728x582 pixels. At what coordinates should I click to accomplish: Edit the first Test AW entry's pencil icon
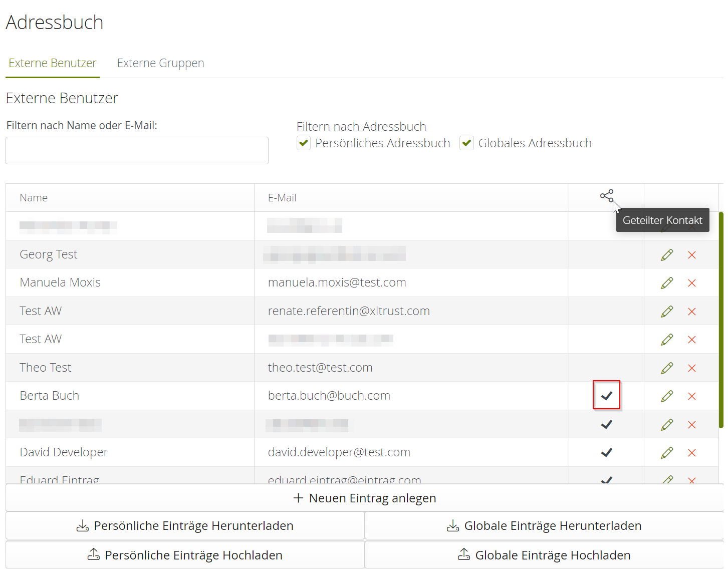click(666, 311)
